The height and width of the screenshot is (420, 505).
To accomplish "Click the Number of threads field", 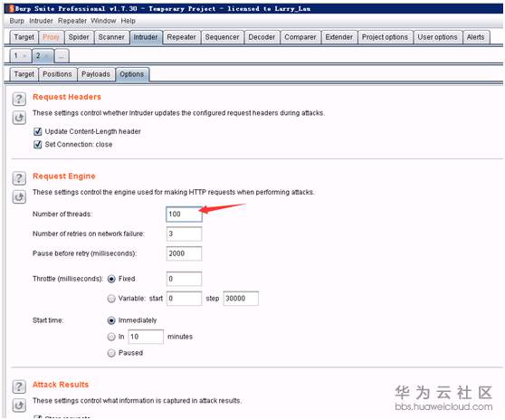I will click(185, 215).
